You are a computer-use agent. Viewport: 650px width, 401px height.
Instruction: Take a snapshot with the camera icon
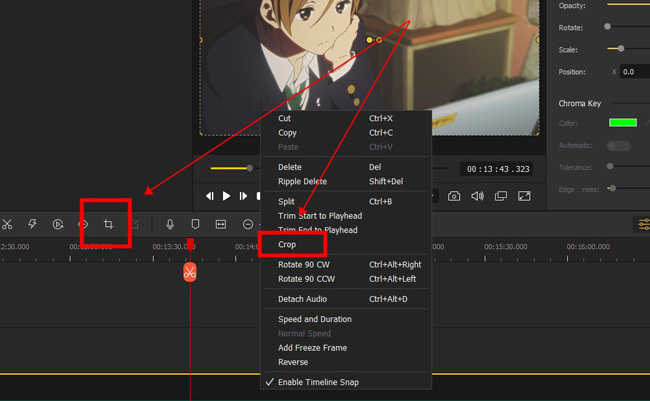[454, 196]
